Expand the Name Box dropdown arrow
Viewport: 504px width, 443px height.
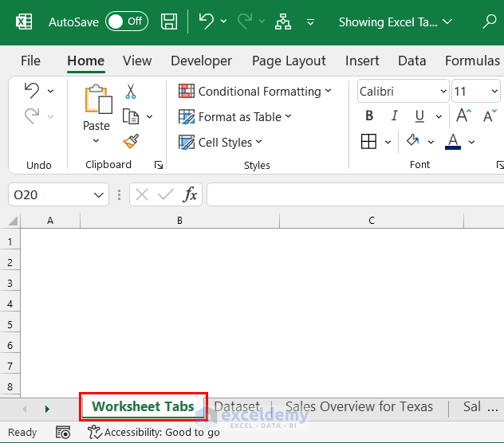99,194
